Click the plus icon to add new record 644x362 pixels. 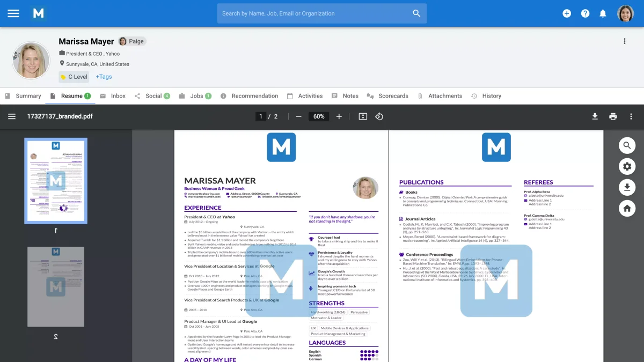(567, 13)
